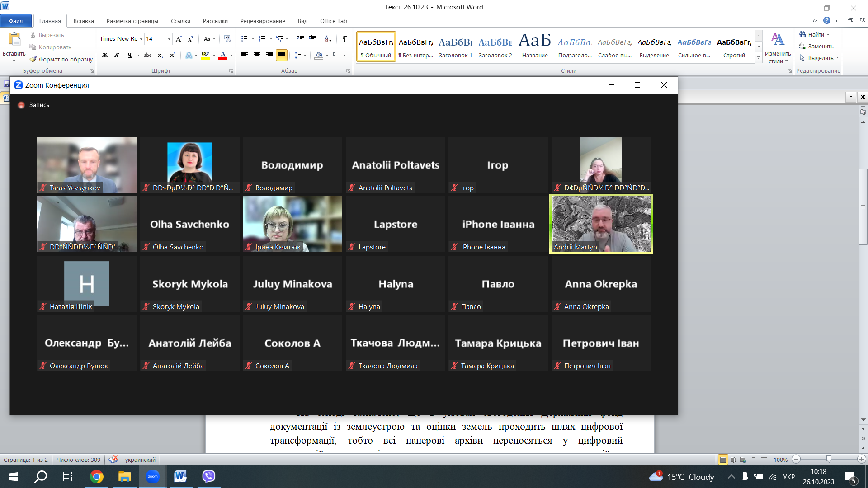
Task: Click the multilevel list icon
Action: 280,39
